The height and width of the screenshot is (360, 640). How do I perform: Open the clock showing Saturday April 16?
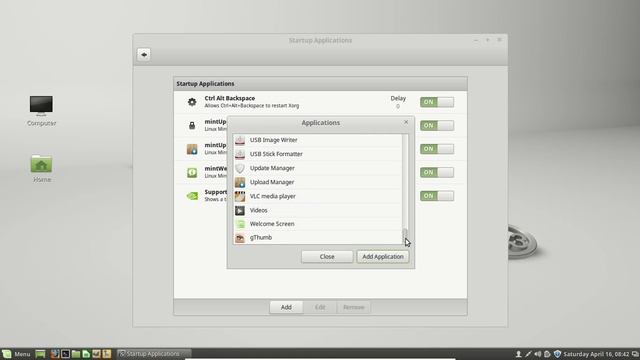click(596, 354)
